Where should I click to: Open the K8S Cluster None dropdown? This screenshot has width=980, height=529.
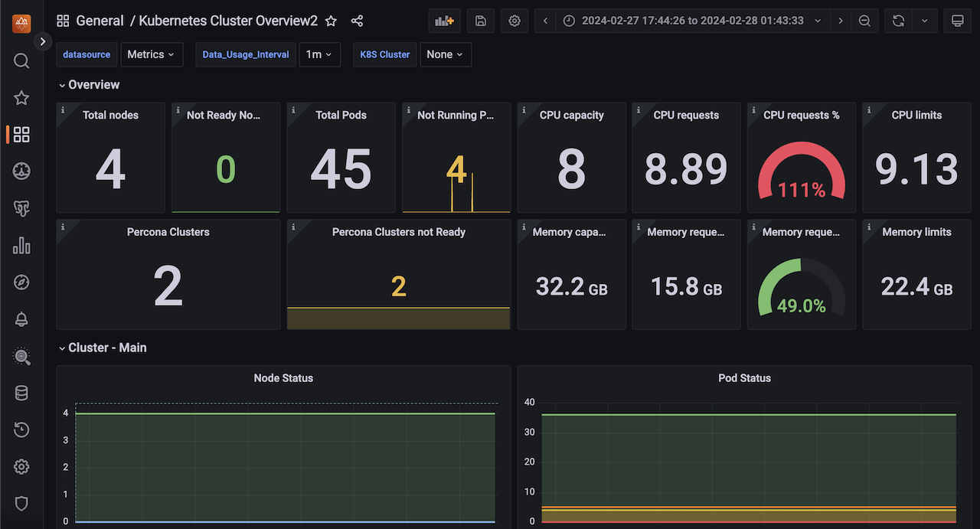pyautogui.click(x=445, y=54)
